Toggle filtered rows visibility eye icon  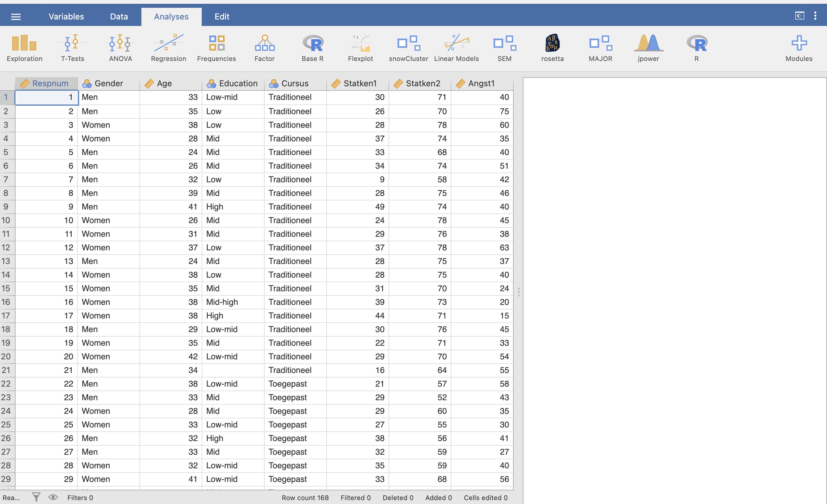(x=53, y=497)
